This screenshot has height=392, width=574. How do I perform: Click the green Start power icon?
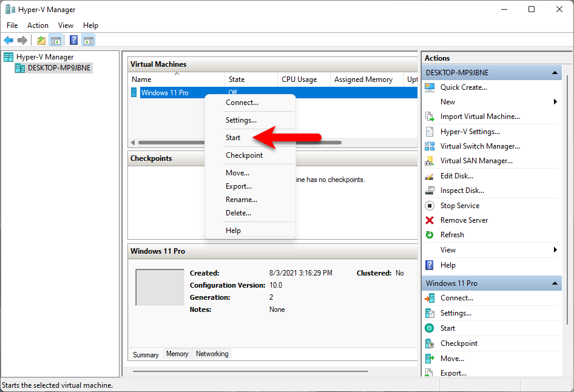click(430, 328)
